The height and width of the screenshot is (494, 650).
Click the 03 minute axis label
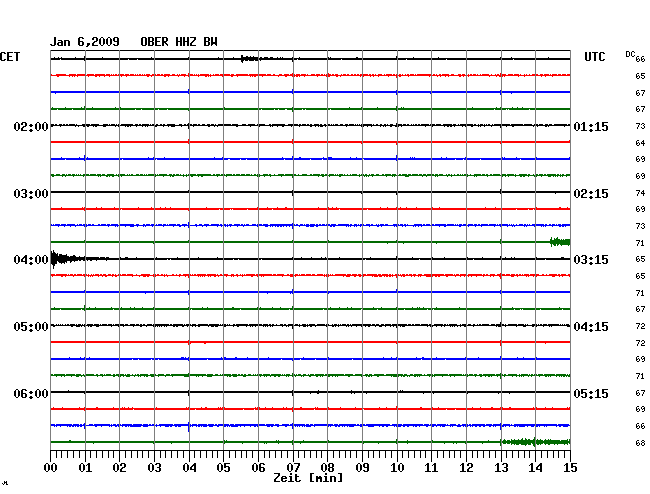pyautogui.click(x=154, y=467)
